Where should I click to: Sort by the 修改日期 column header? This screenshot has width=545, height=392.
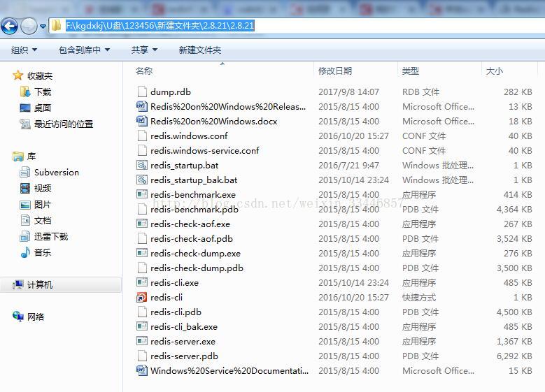tap(335, 71)
